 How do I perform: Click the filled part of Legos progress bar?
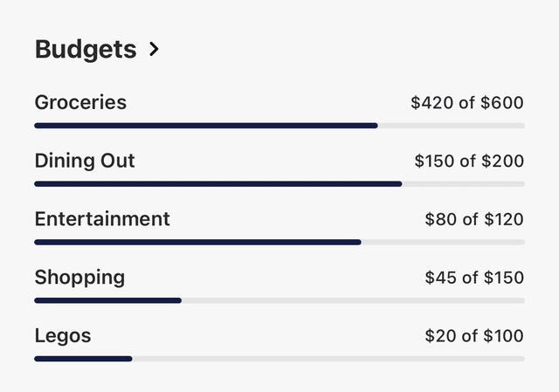(x=83, y=358)
